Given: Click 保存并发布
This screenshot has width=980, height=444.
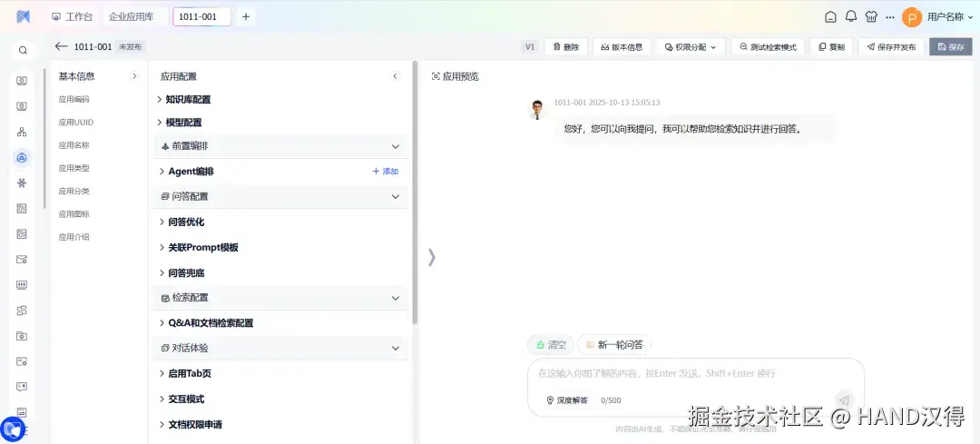Looking at the screenshot, I should click(x=891, y=47).
